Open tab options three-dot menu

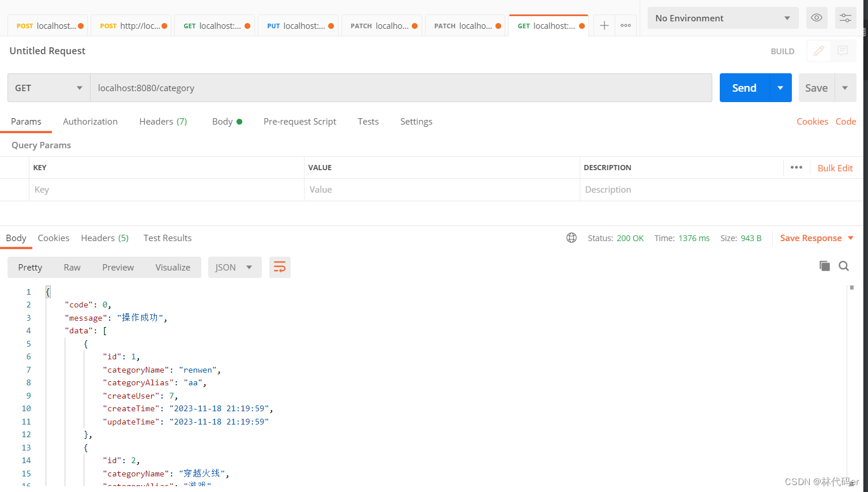626,25
